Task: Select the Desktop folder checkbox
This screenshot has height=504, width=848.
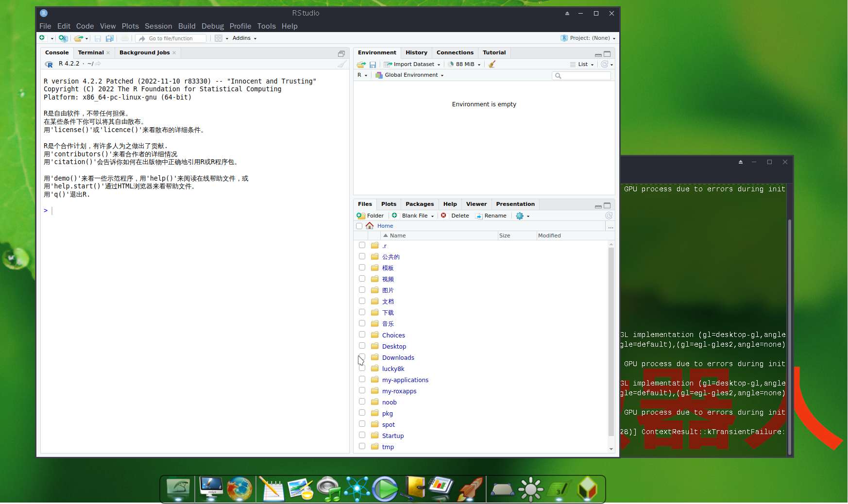Action: coord(362,346)
